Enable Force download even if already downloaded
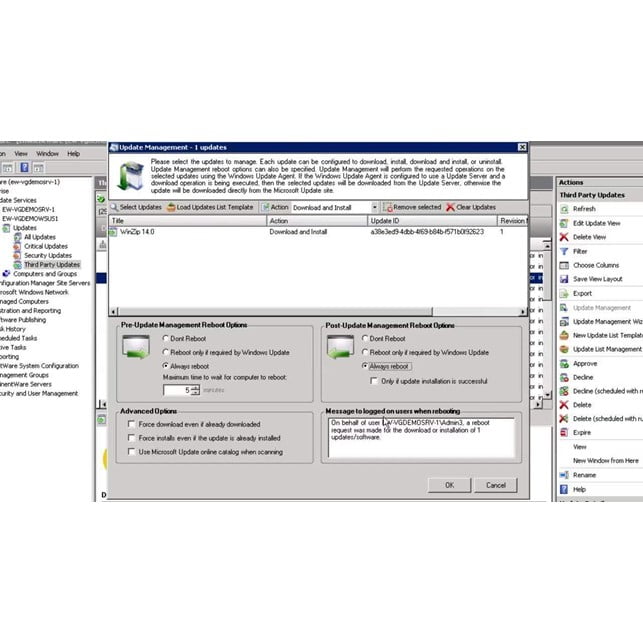Screen dimensions: 643x643 click(131, 424)
